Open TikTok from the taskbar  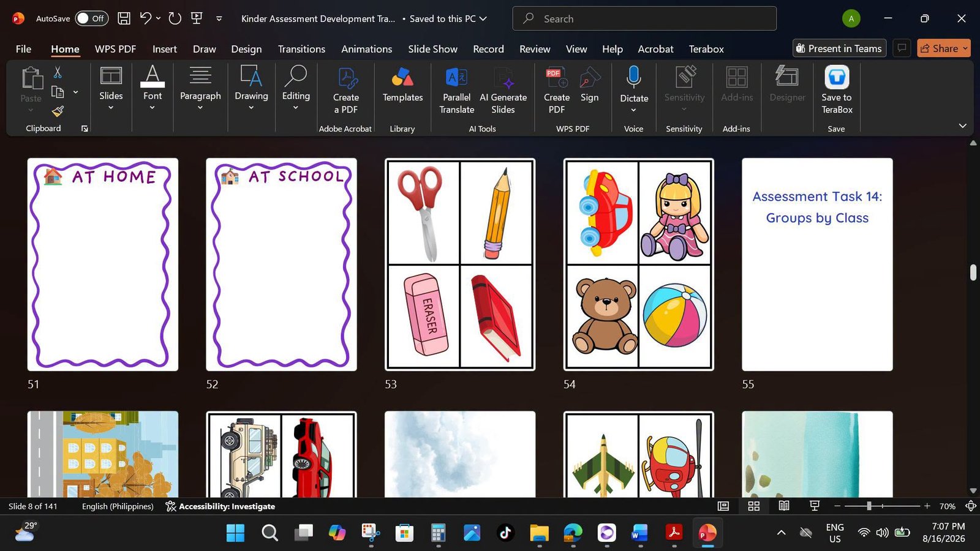pos(505,533)
